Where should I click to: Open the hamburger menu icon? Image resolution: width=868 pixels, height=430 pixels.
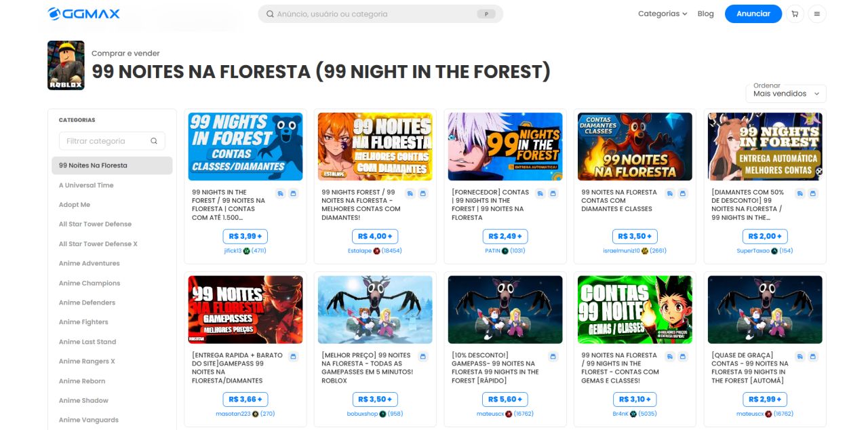[818, 14]
